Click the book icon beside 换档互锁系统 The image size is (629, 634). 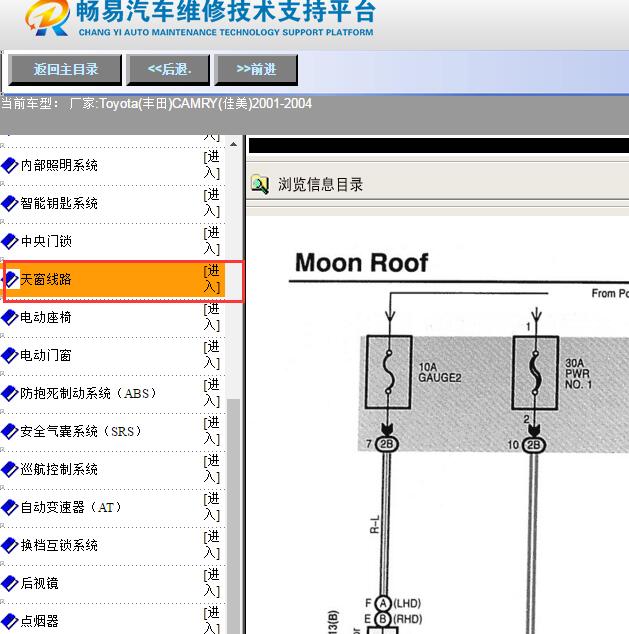(10, 545)
